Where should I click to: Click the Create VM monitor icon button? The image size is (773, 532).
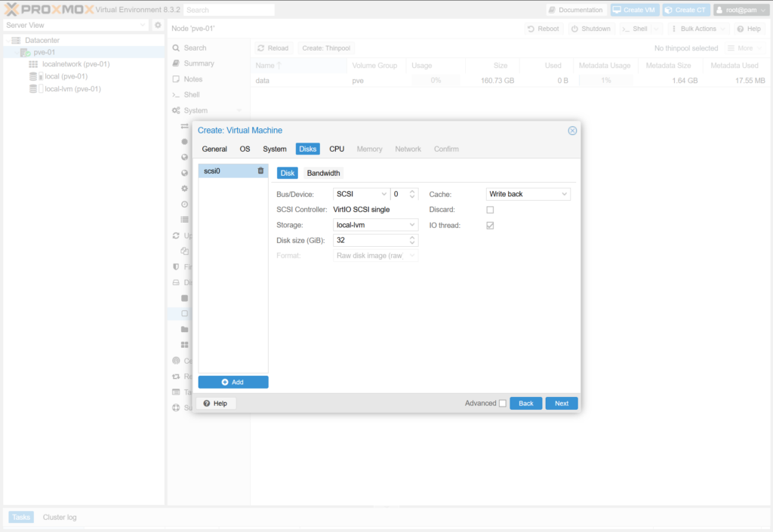(x=633, y=10)
